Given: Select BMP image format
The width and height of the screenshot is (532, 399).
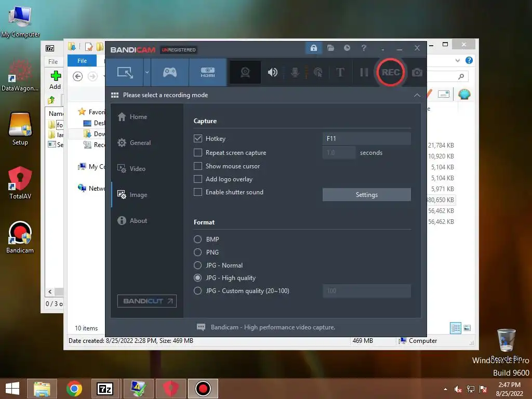Looking at the screenshot, I should tap(197, 239).
